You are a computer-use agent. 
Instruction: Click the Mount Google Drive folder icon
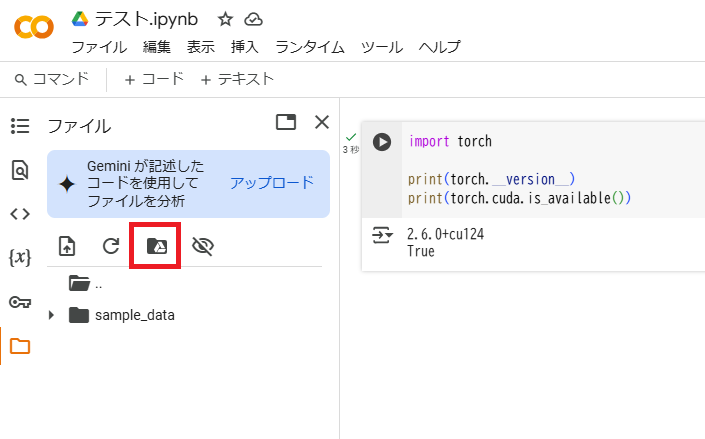click(156, 246)
